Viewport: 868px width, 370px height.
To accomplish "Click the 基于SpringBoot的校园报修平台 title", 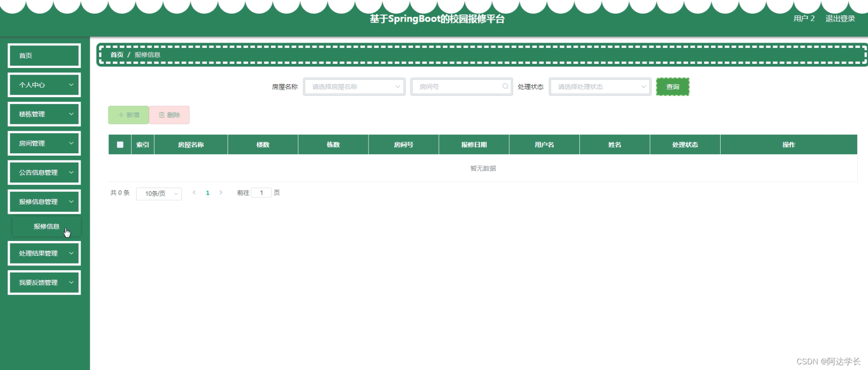I will tap(437, 19).
